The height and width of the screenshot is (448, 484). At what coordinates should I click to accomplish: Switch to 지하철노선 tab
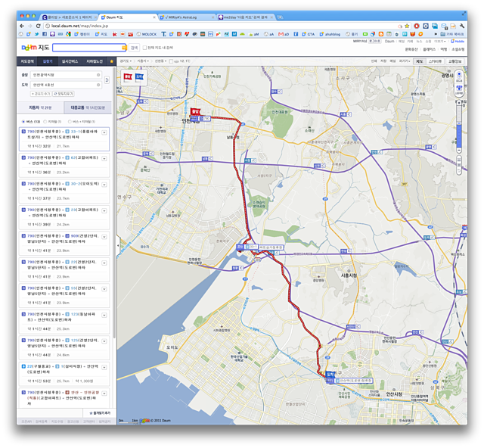pos(95,61)
